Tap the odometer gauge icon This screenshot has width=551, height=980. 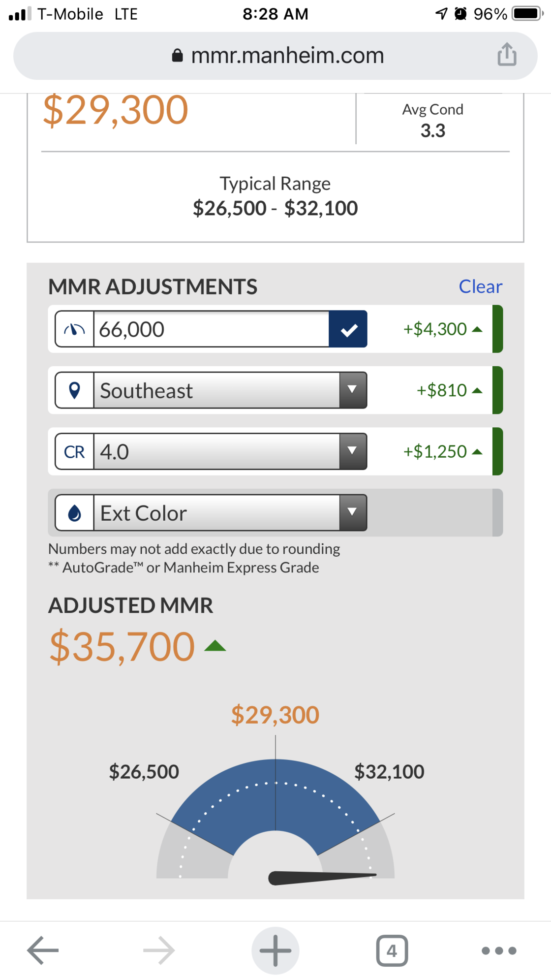tap(74, 329)
